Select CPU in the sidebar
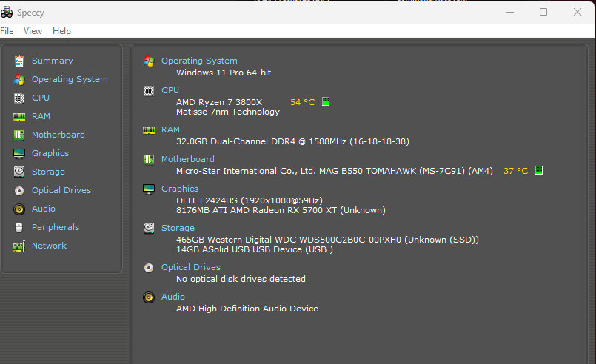 [x=41, y=98]
